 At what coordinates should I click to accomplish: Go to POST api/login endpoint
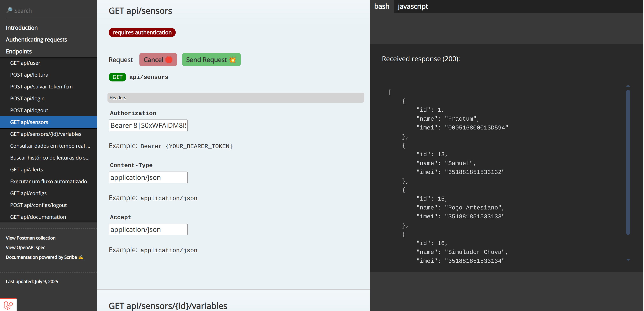coord(48,99)
